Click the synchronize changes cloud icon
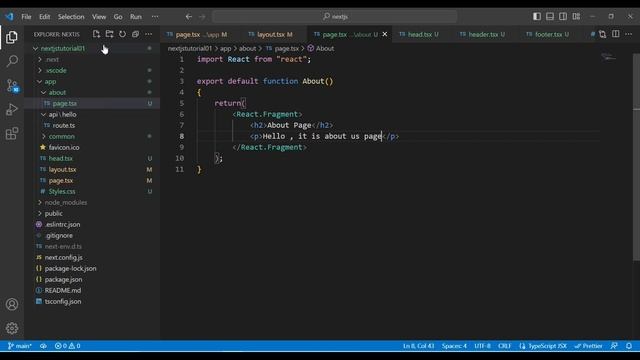Image resolution: width=640 pixels, height=360 pixels. [43, 346]
